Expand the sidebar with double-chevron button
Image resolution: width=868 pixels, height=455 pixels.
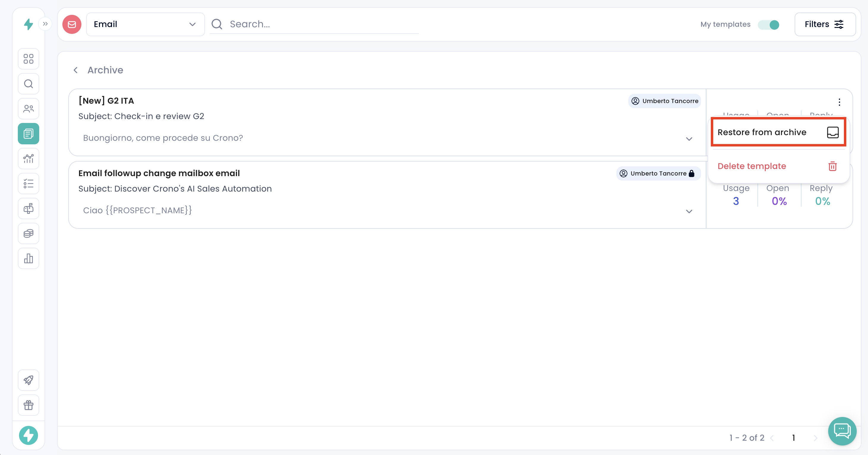pos(45,24)
